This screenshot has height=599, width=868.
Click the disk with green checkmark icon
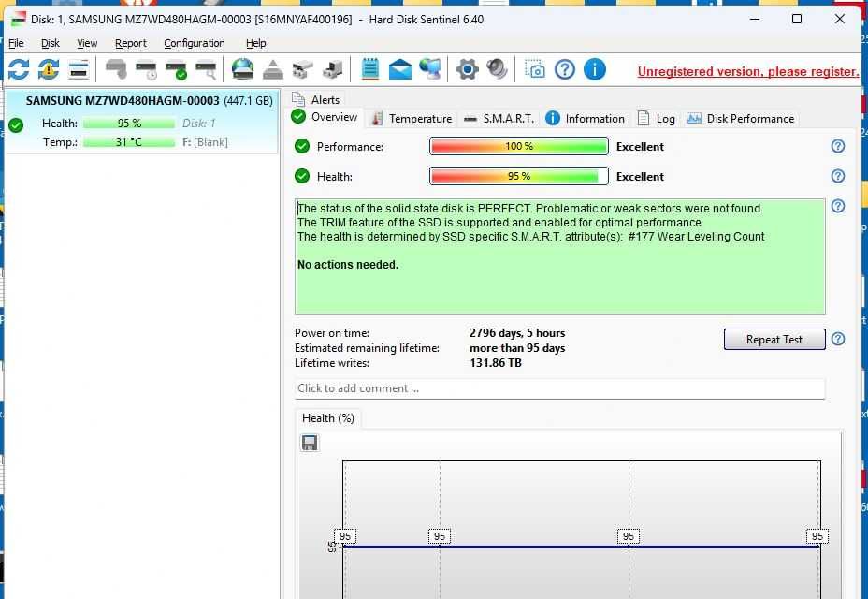[176, 70]
